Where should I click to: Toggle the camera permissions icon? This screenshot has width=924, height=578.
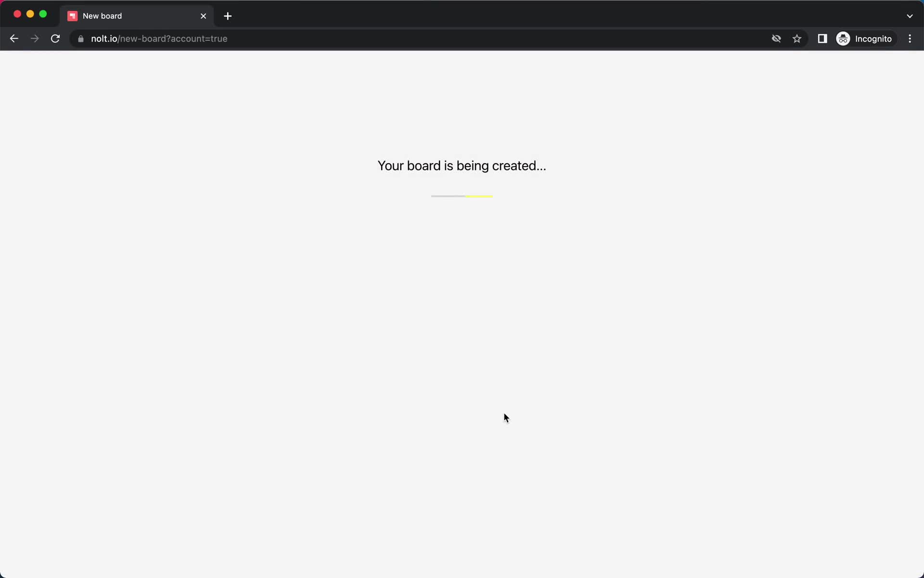[776, 38]
